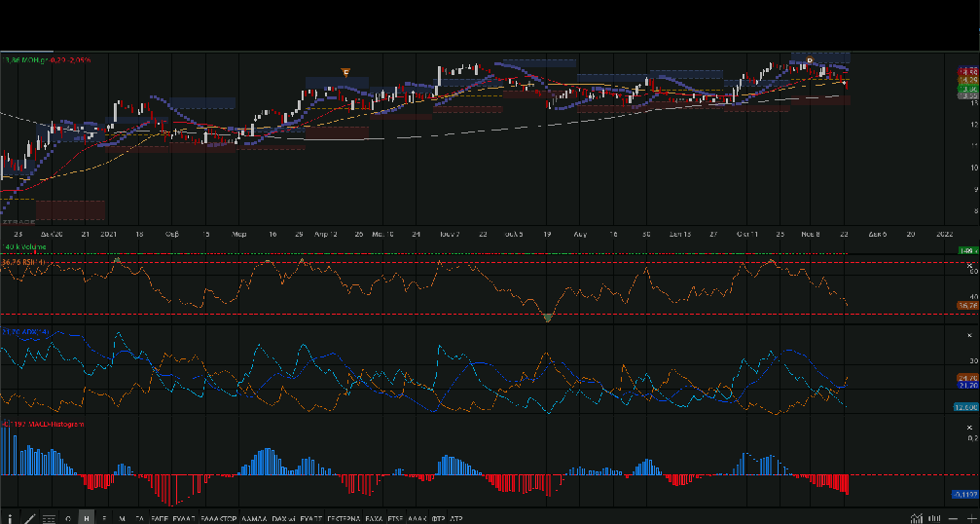The width and height of the screenshot is (980, 524).
Task: Open the indicators chart icon at bottom right
Action: click(x=916, y=518)
